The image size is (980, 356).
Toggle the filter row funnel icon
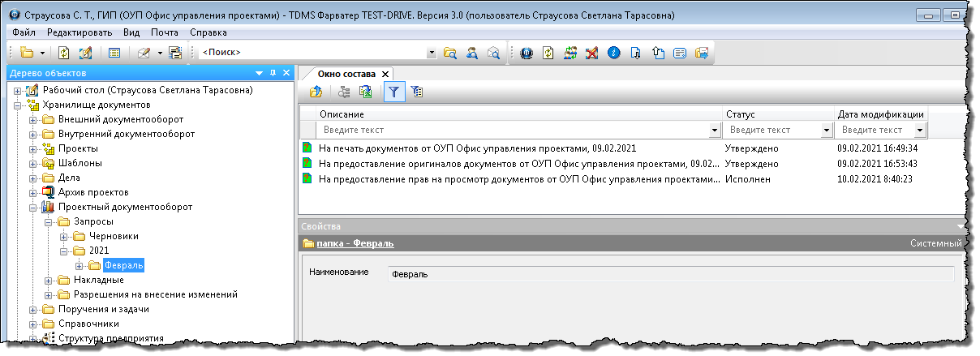393,92
